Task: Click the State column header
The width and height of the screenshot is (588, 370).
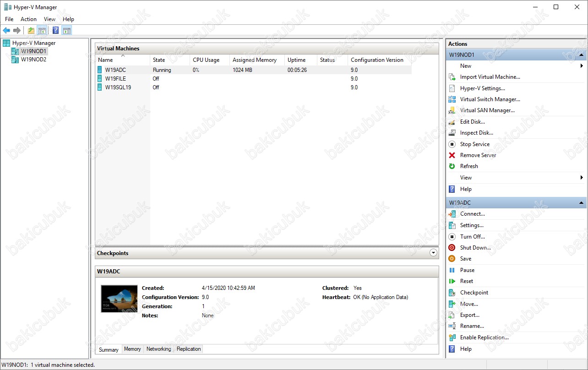Action: coord(170,60)
